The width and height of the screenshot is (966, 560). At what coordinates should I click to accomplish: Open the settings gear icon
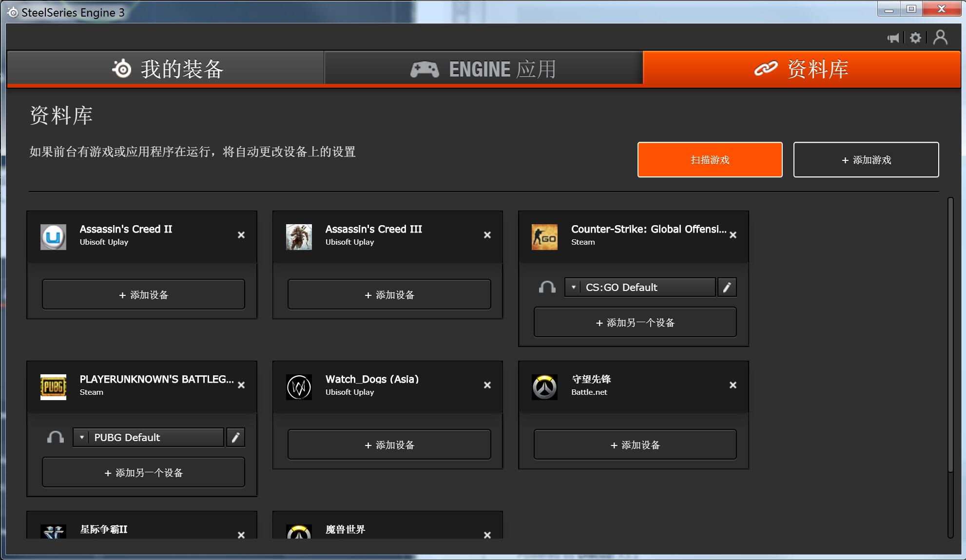pos(915,38)
